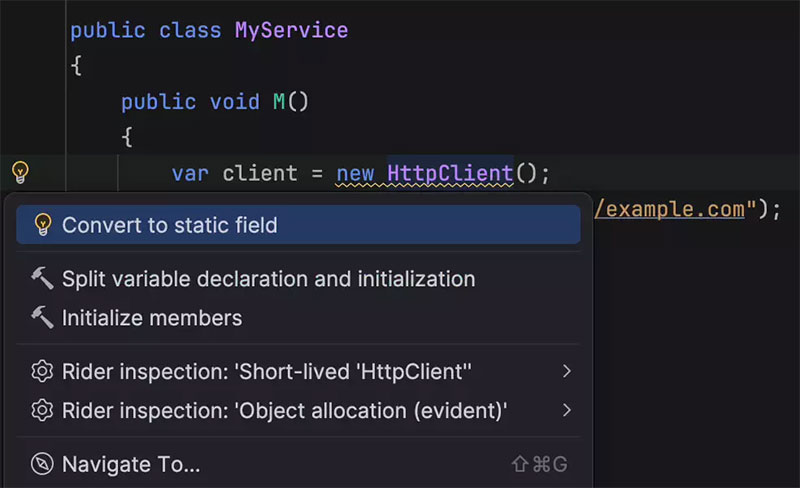Open Rider inspection: Short-lived 'HttpClient' entry

267,372
